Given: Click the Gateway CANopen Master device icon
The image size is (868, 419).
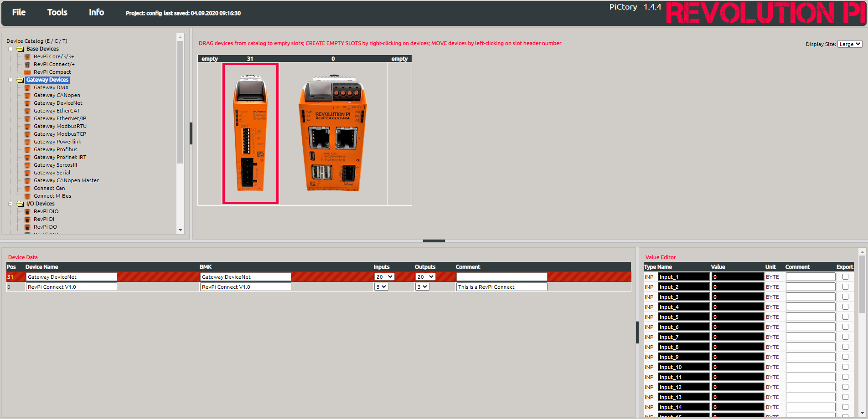Looking at the screenshot, I should tap(27, 180).
